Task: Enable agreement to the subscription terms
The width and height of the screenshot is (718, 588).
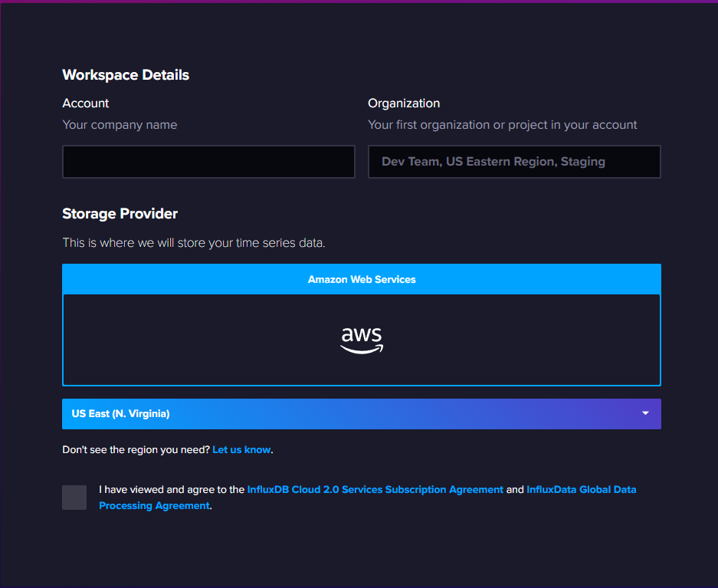Action: (x=74, y=497)
